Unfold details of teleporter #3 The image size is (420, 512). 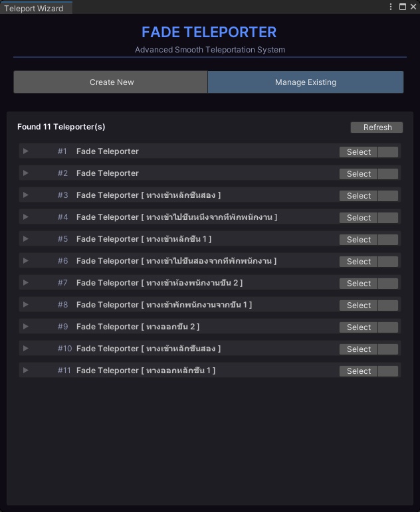(26, 195)
